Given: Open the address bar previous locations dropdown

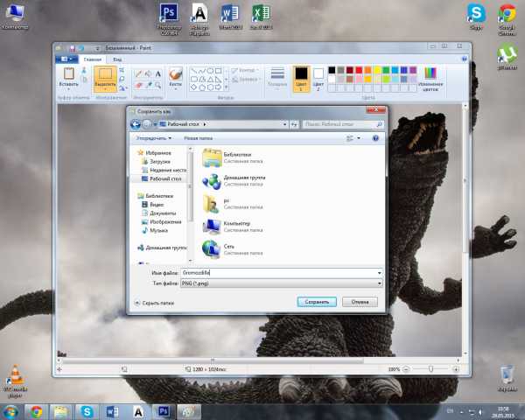Looking at the screenshot, I should tap(284, 124).
